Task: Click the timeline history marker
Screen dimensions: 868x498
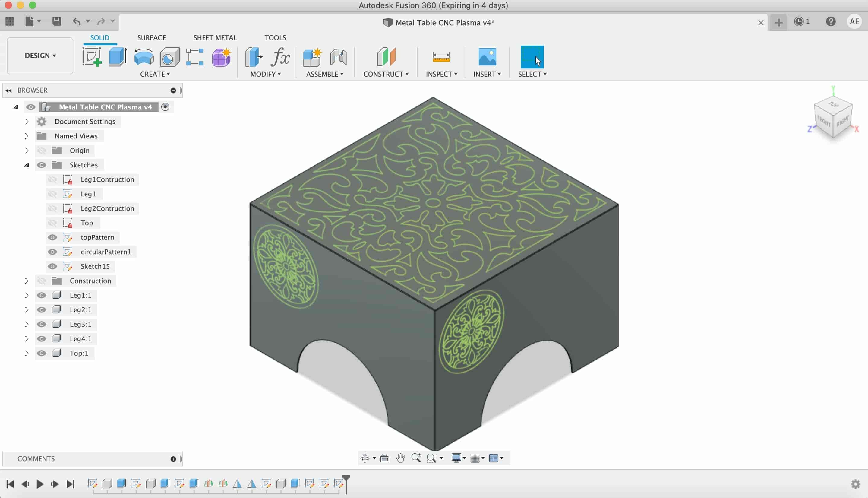Action: [346, 484]
